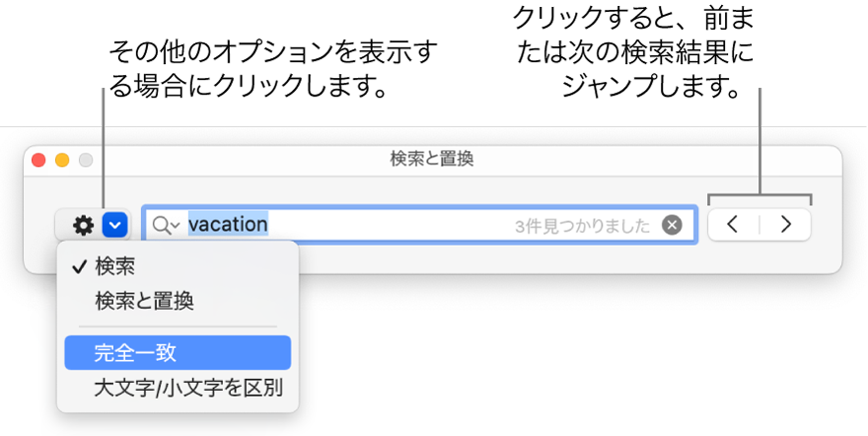Click the magnifying glass search icon
This screenshot has width=868, height=436.
(x=161, y=225)
